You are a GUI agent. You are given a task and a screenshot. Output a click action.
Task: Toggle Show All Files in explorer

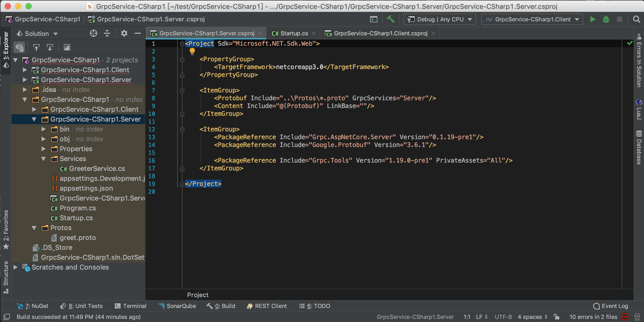point(19,47)
